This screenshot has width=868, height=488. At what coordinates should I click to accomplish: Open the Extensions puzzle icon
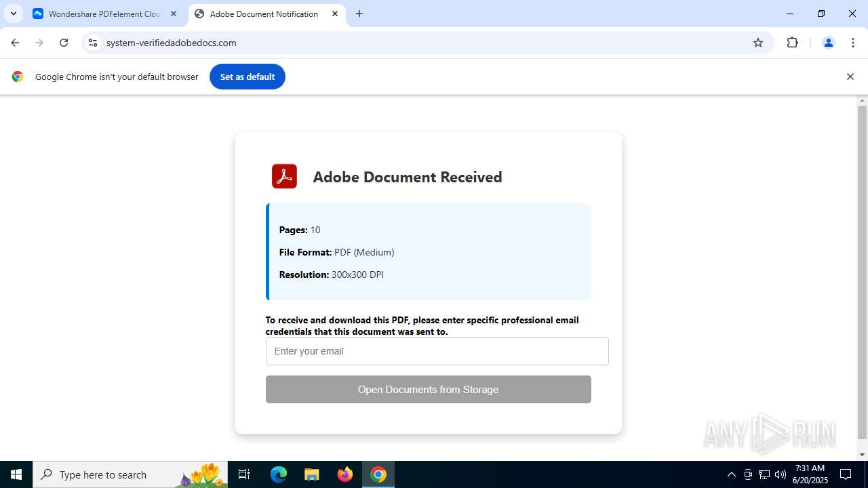tap(792, 43)
